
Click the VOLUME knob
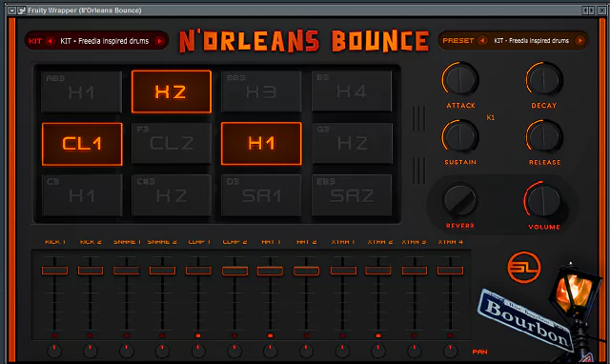[x=544, y=201]
